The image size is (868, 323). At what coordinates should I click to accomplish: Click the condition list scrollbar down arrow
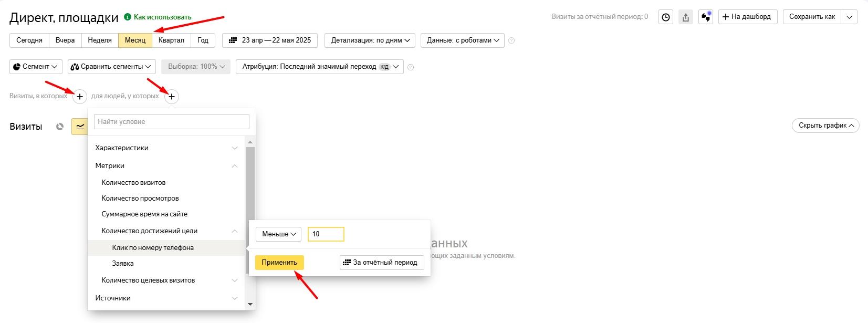pyautogui.click(x=250, y=304)
